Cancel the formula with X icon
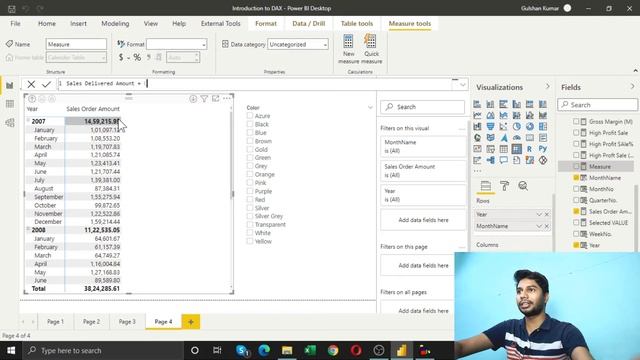 [31, 84]
